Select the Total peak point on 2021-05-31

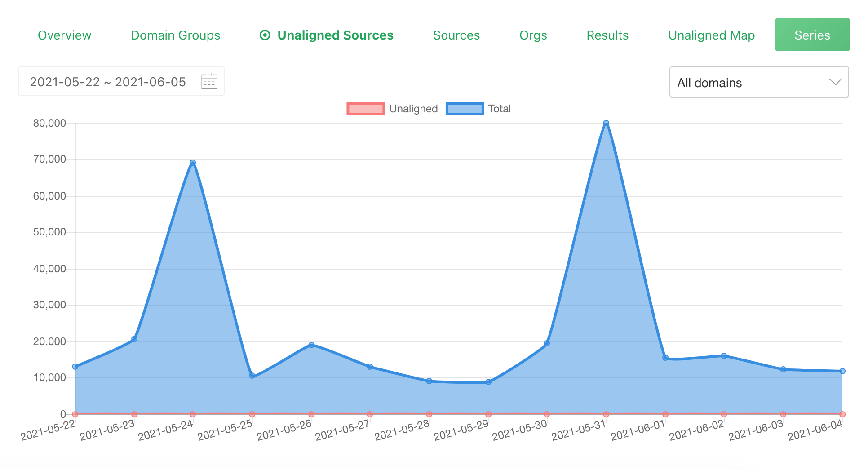606,123
